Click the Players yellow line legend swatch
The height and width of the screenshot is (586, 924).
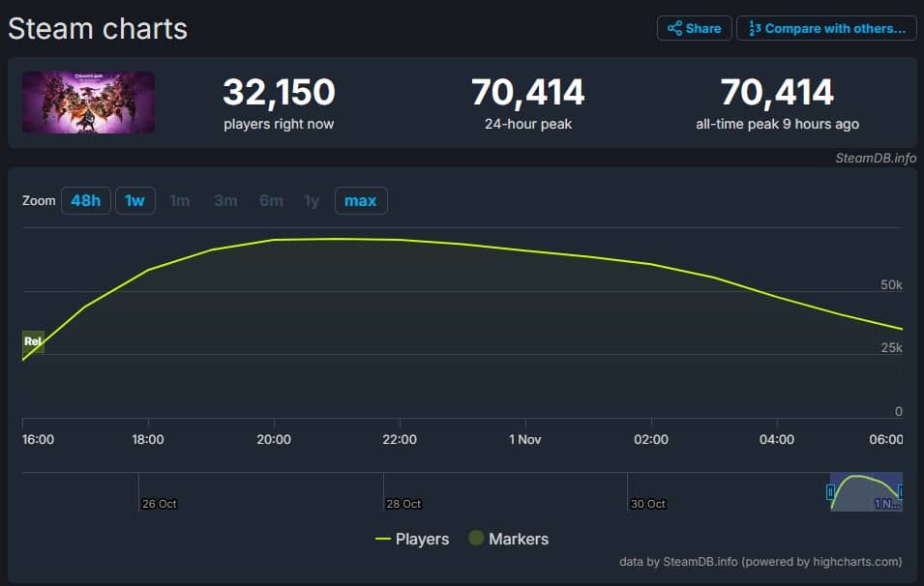coord(383,539)
